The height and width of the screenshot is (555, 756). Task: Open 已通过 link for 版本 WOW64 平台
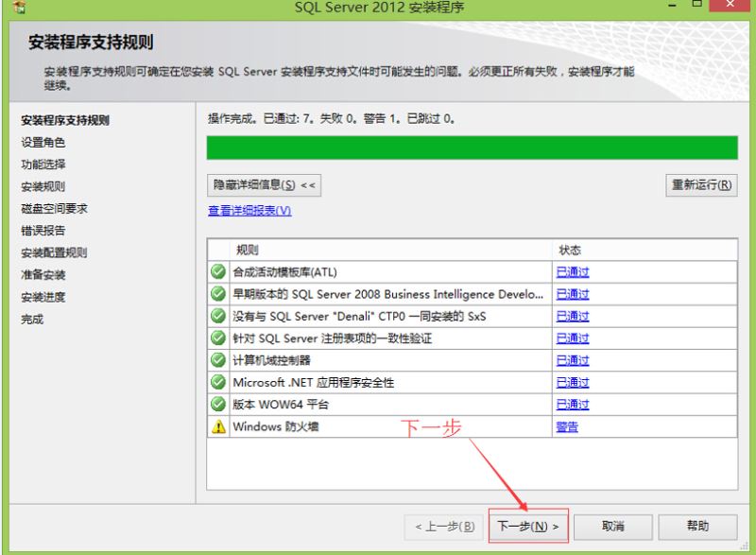[x=573, y=405]
